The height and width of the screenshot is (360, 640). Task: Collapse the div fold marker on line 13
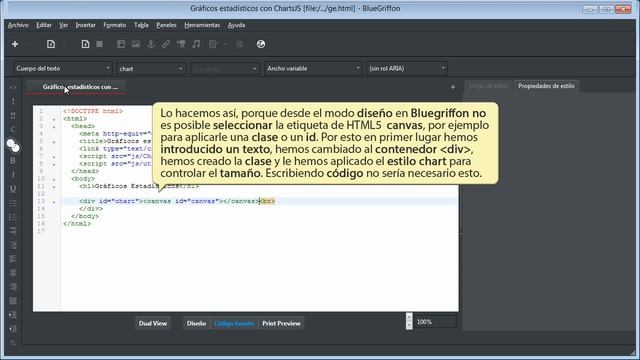click(x=54, y=202)
